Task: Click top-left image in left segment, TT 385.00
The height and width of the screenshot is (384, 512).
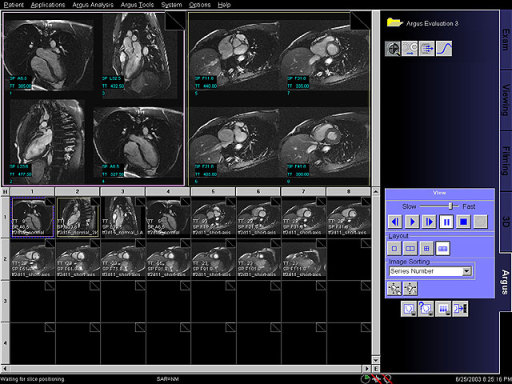Action: pos(48,55)
